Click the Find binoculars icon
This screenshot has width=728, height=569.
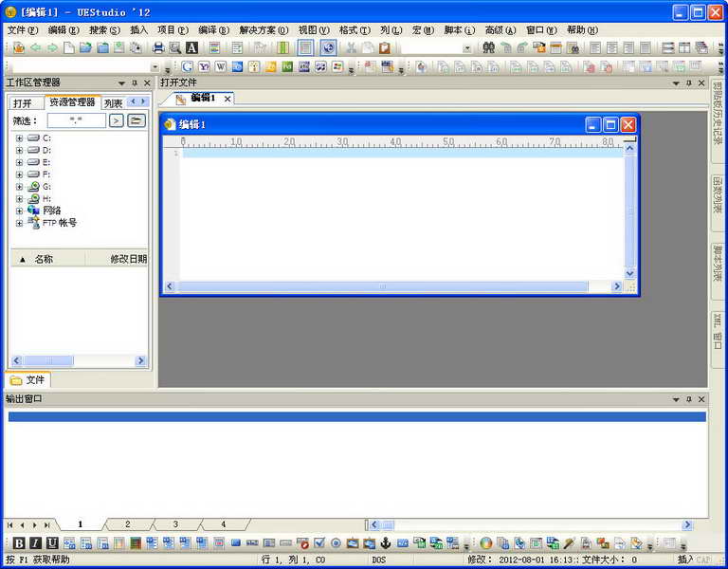point(488,47)
